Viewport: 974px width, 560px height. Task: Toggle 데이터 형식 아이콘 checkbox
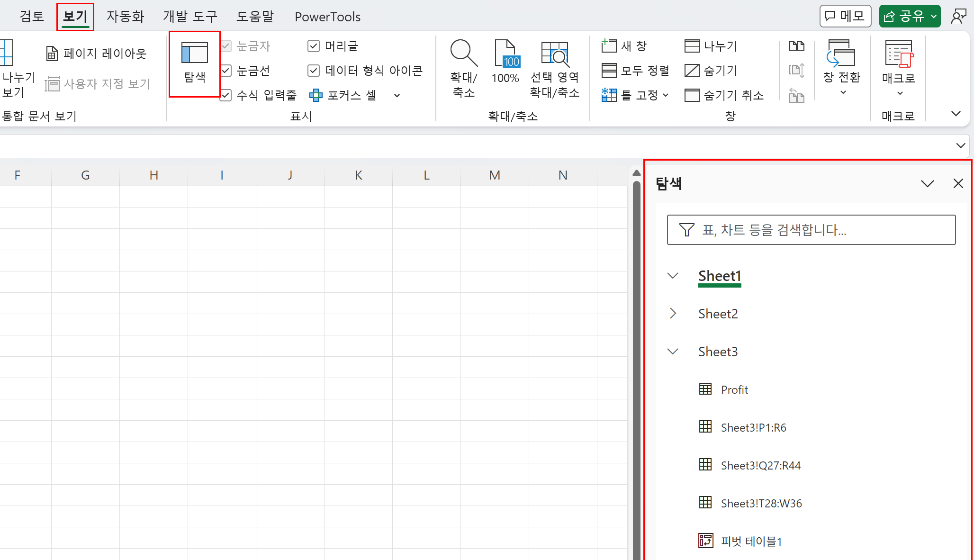tap(313, 71)
